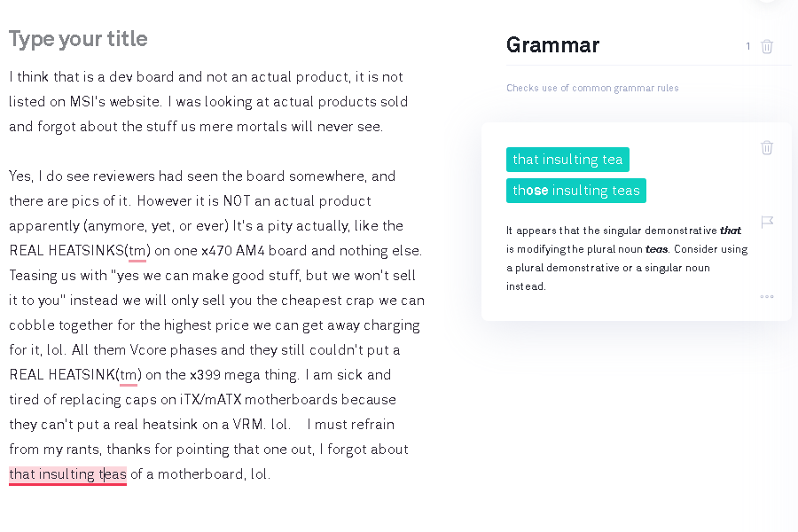
Task: Select the underlined "(tm)" after REAL HEATSINK
Action: [129, 375]
